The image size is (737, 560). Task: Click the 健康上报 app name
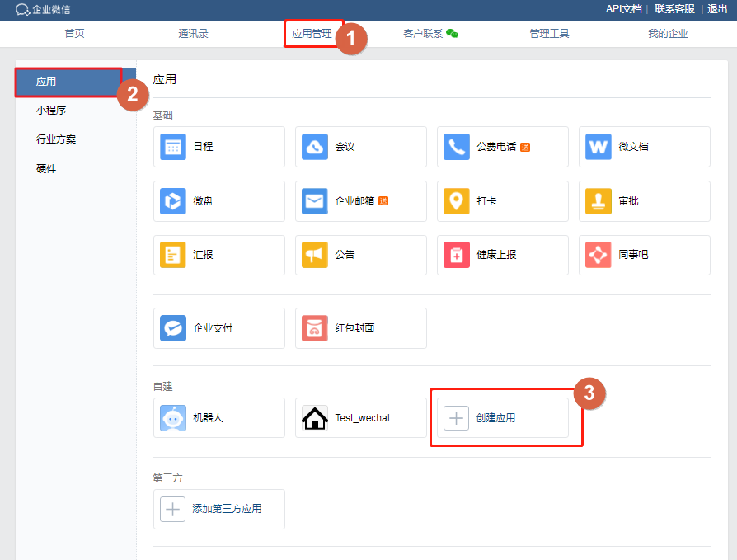496,255
